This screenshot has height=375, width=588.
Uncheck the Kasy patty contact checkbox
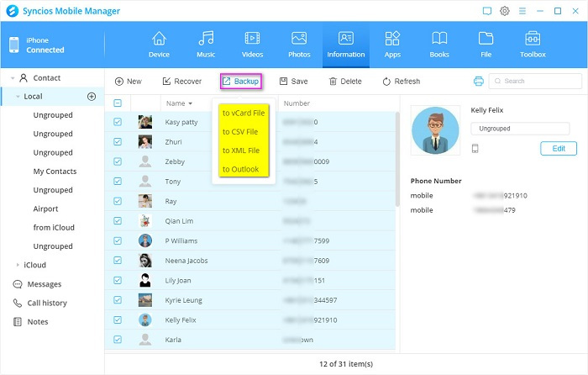[118, 122]
